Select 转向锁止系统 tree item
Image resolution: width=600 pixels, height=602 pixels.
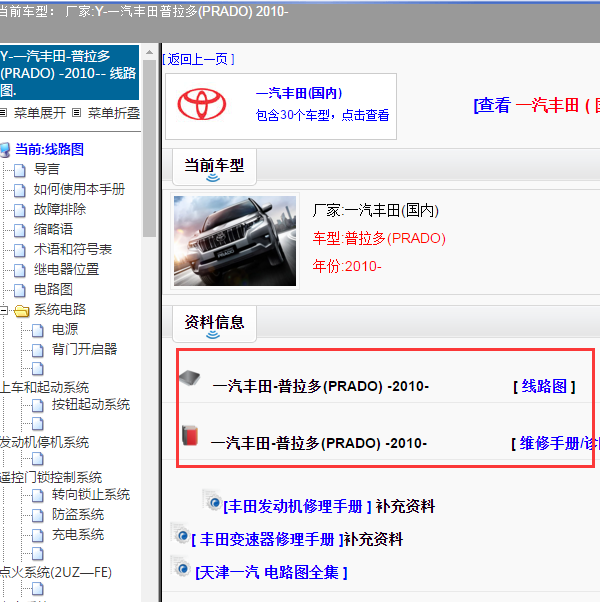(x=91, y=494)
